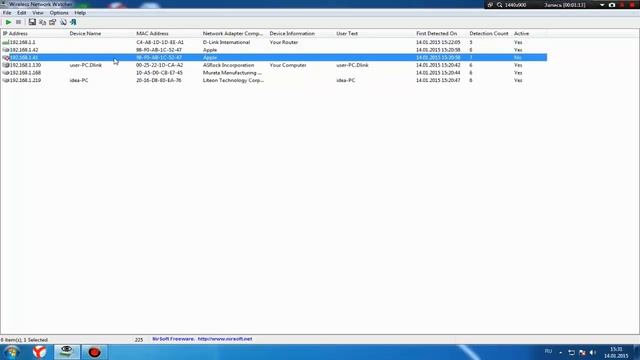Select the 192.168.1.1 router row
The image size is (640, 360).
pyautogui.click(x=274, y=42)
